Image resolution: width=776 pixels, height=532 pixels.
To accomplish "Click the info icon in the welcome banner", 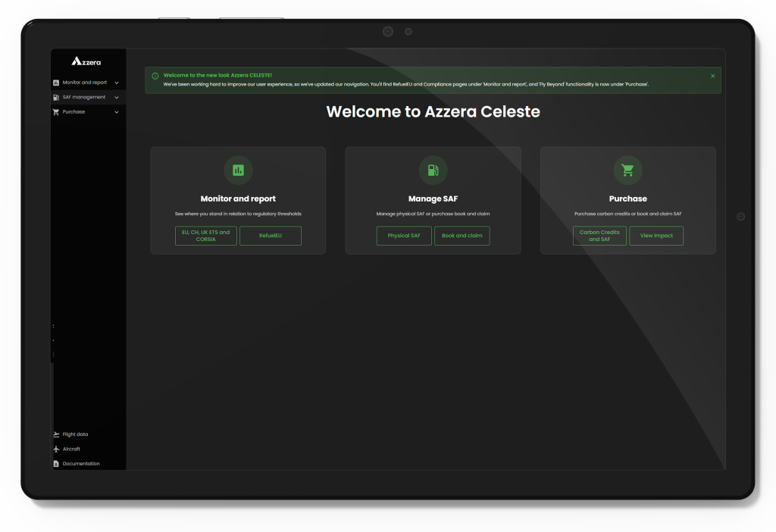I will pyautogui.click(x=155, y=76).
